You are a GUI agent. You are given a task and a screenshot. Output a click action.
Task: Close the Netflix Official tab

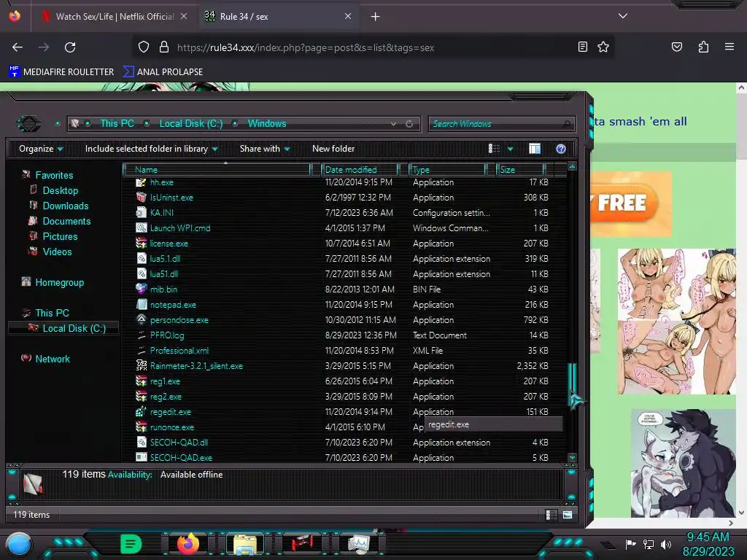point(184,17)
